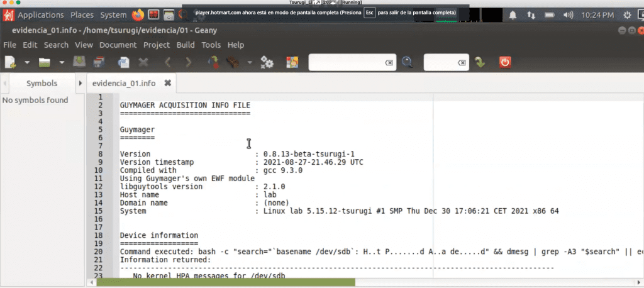
Task: Compile the current file icon
Action: pos(213,62)
